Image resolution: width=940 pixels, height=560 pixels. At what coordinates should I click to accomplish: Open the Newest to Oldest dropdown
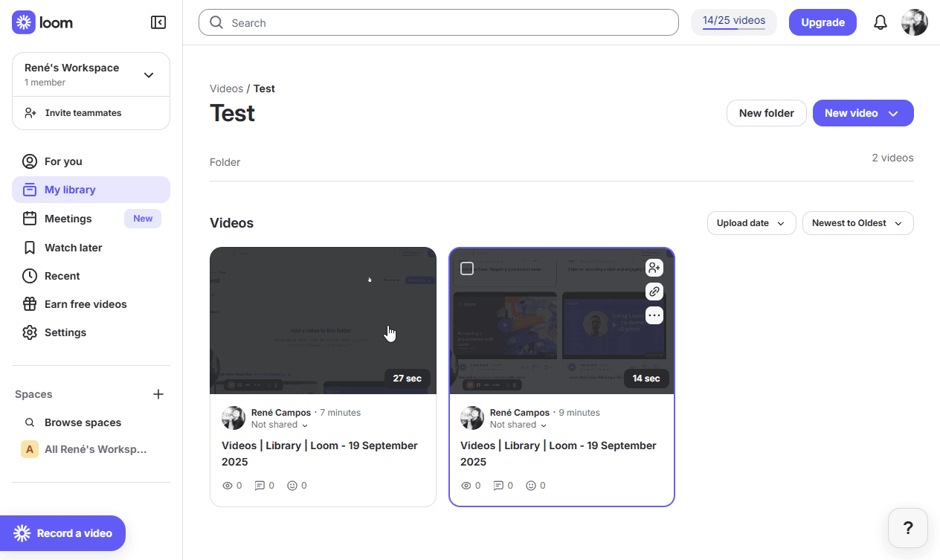click(x=857, y=223)
